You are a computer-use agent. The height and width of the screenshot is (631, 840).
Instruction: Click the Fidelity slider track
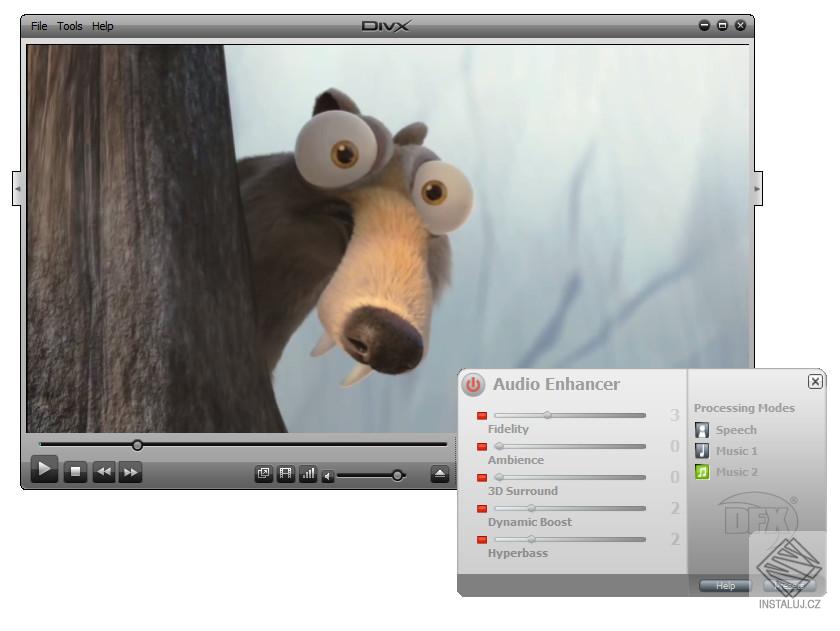pyautogui.click(x=570, y=415)
